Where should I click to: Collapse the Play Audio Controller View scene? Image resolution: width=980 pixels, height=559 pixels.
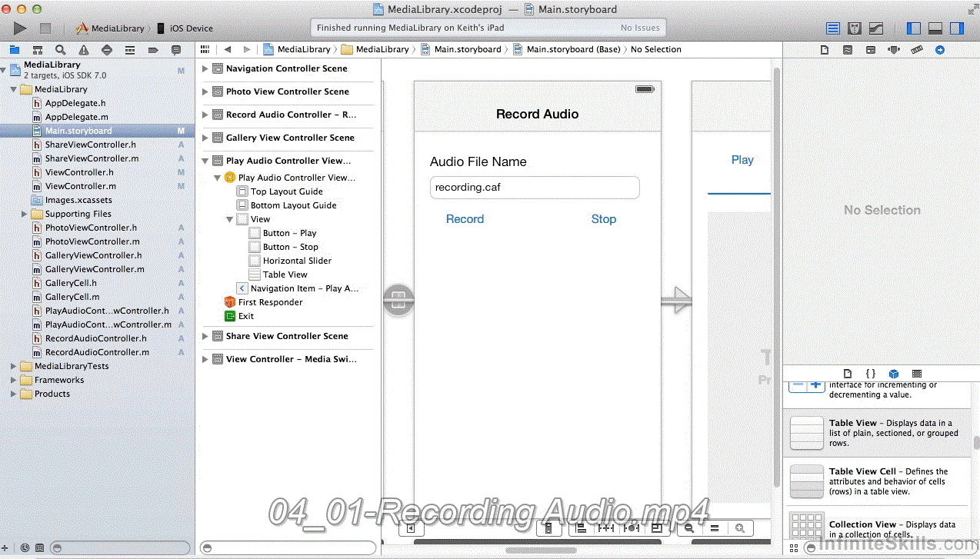point(205,161)
